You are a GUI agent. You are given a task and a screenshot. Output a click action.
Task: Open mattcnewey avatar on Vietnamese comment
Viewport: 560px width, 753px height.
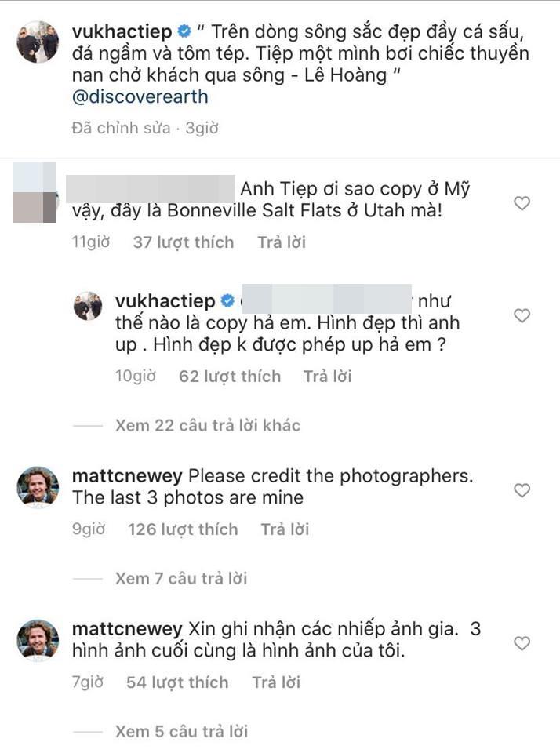(x=38, y=641)
